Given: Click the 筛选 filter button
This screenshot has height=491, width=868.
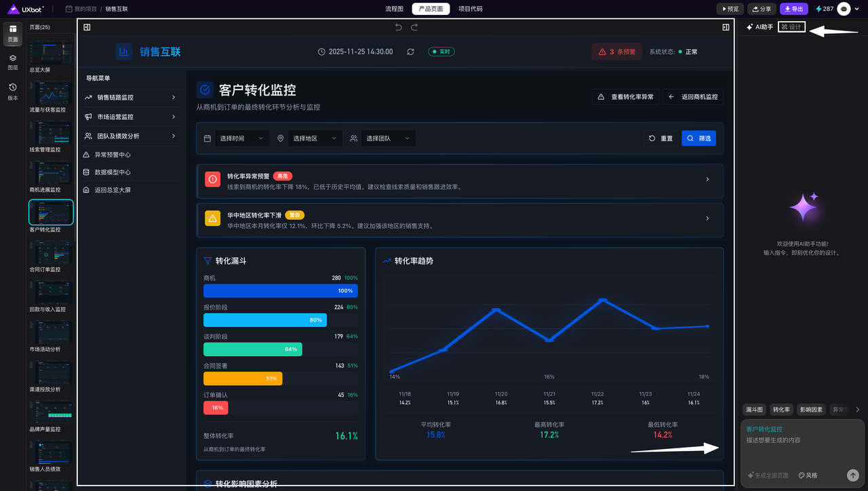Looking at the screenshot, I should [698, 138].
